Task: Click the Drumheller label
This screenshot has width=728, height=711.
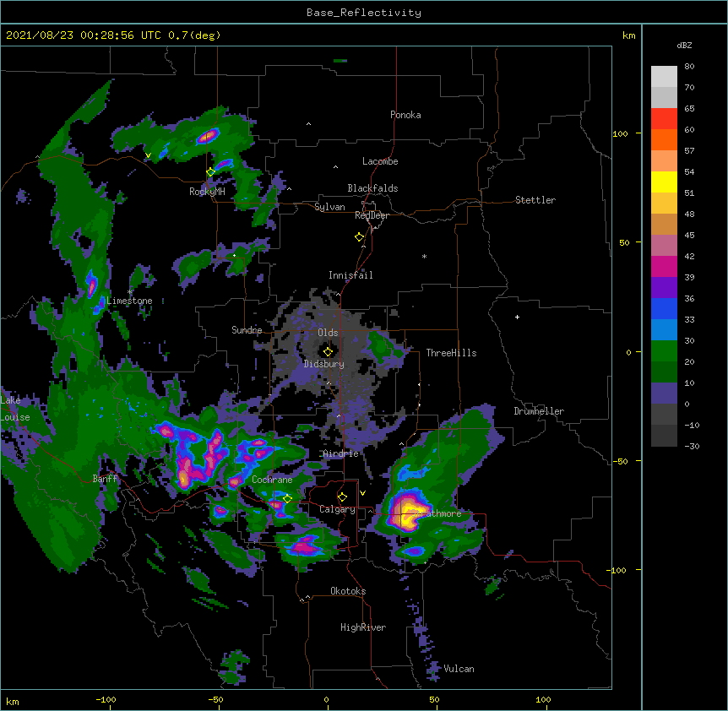Action: click(539, 411)
